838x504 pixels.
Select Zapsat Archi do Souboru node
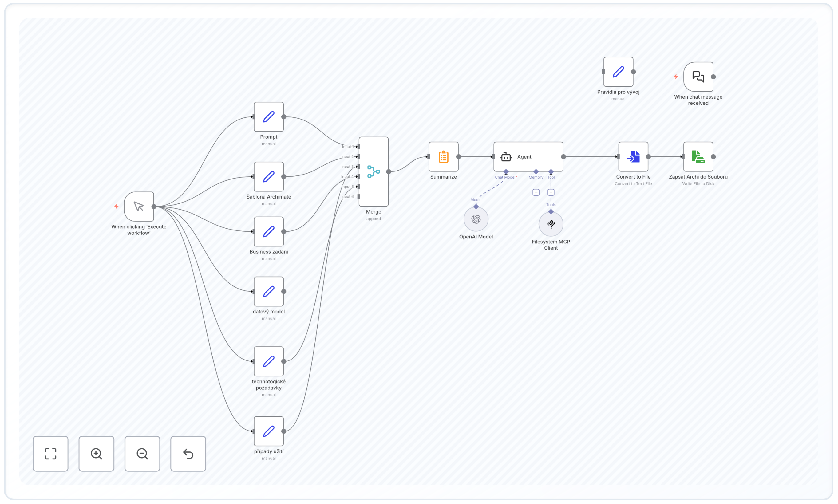698,157
